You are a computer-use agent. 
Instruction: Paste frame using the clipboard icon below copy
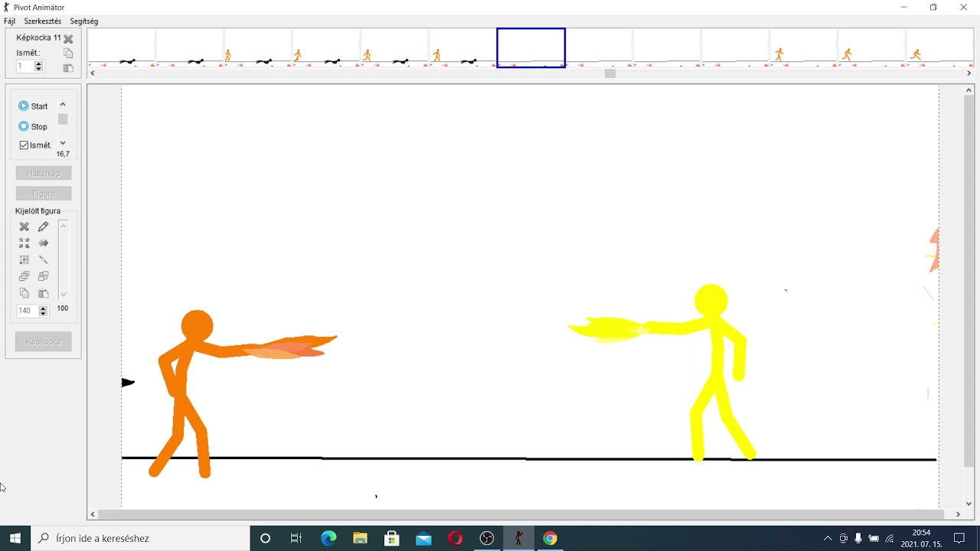pyautogui.click(x=68, y=67)
